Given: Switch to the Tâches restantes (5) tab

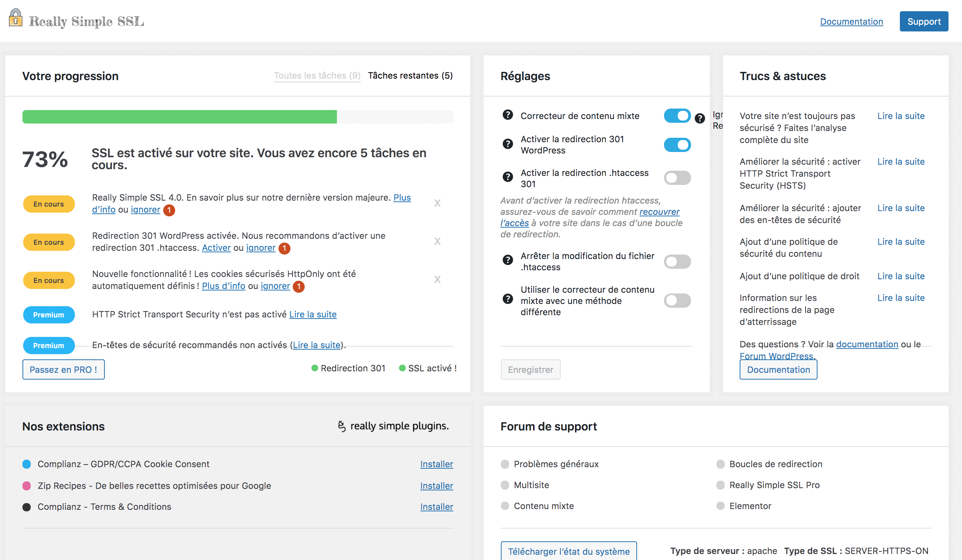Looking at the screenshot, I should point(410,76).
